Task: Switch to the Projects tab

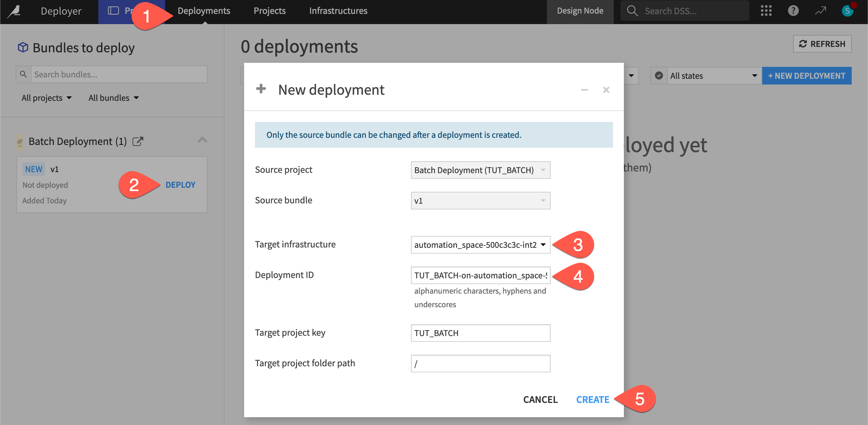Action: pyautogui.click(x=270, y=11)
